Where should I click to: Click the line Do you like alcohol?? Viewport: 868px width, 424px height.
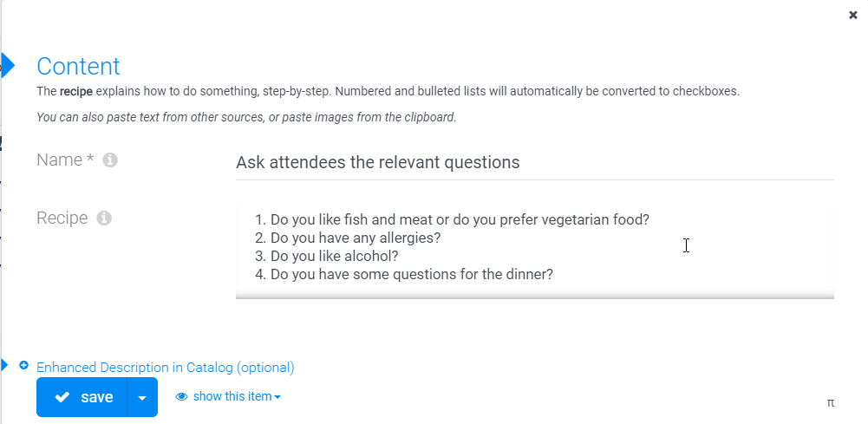click(x=327, y=257)
